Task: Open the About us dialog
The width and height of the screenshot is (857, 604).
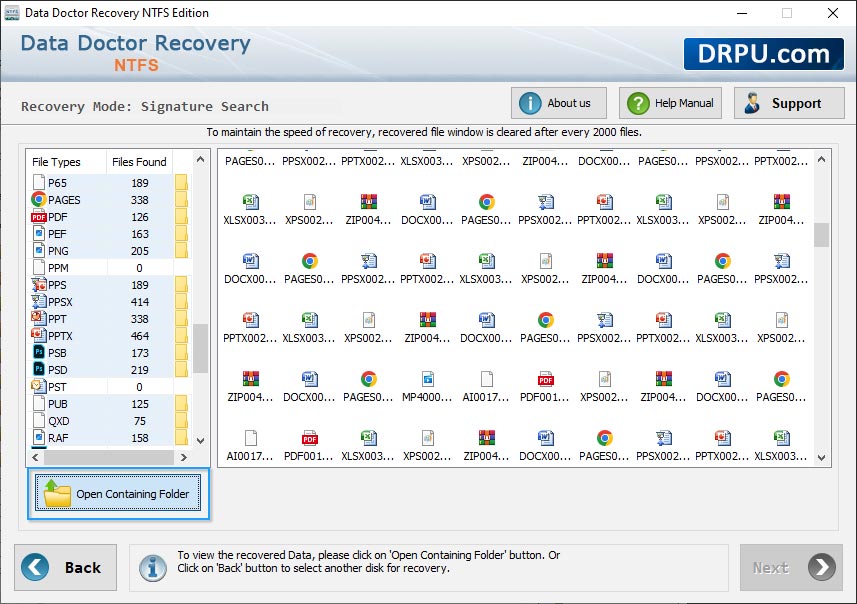Action: pos(559,103)
